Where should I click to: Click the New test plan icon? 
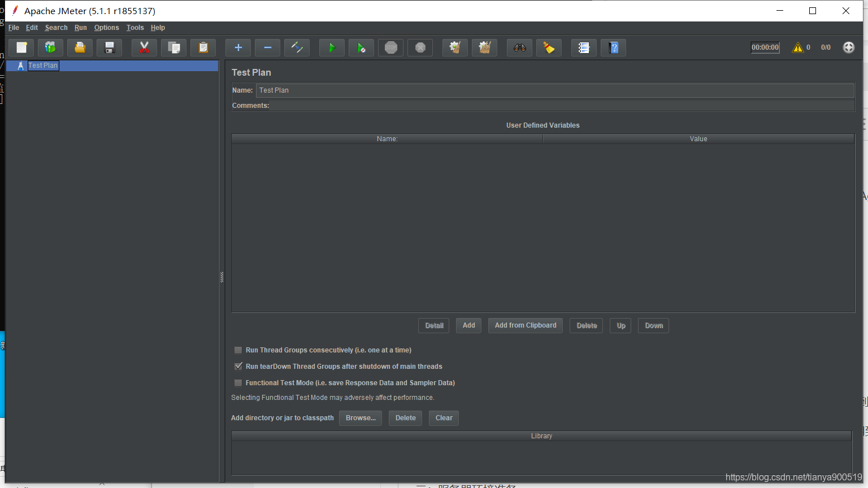pos(21,47)
